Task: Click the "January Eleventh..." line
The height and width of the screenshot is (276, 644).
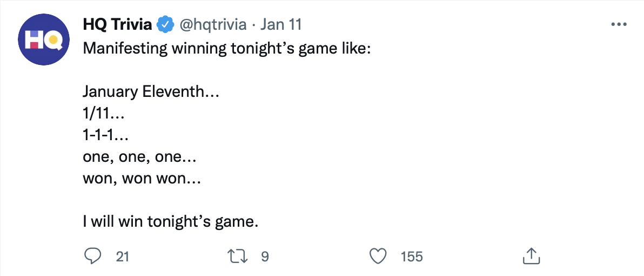Action: coord(151,91)
